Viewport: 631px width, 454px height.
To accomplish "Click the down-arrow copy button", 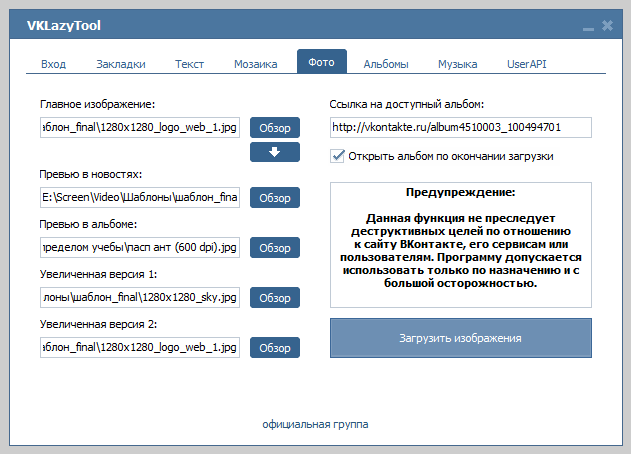I will 275,152.
